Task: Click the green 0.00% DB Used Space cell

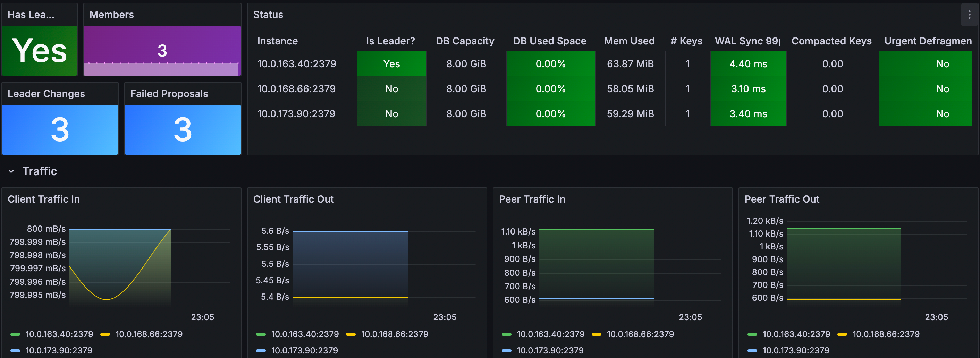Action: [x=550, y=63]
